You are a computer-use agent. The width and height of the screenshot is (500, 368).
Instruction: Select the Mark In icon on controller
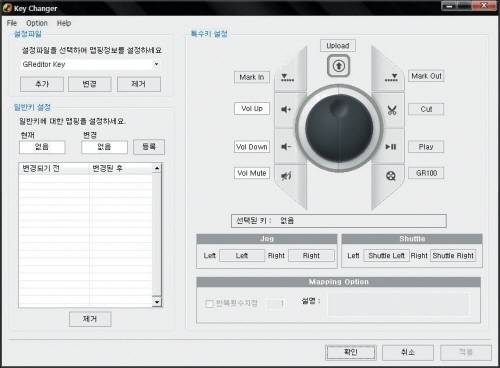pos(287,78)
